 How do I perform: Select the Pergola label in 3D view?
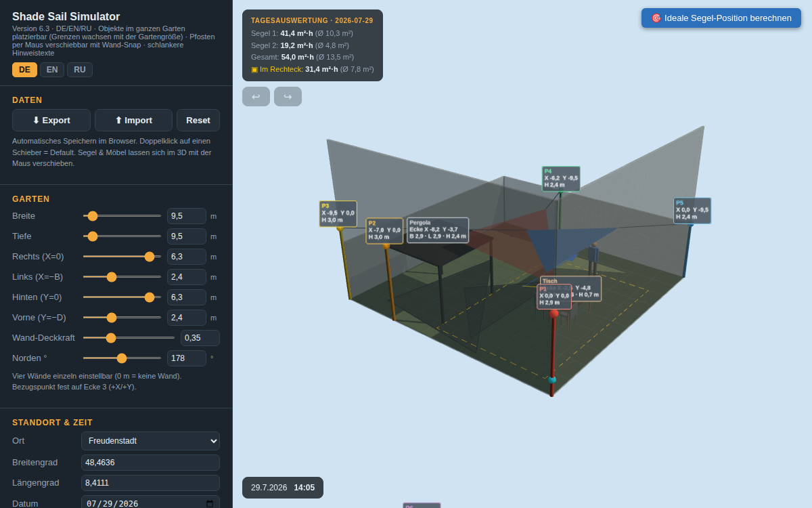click(x=438, y=230)
